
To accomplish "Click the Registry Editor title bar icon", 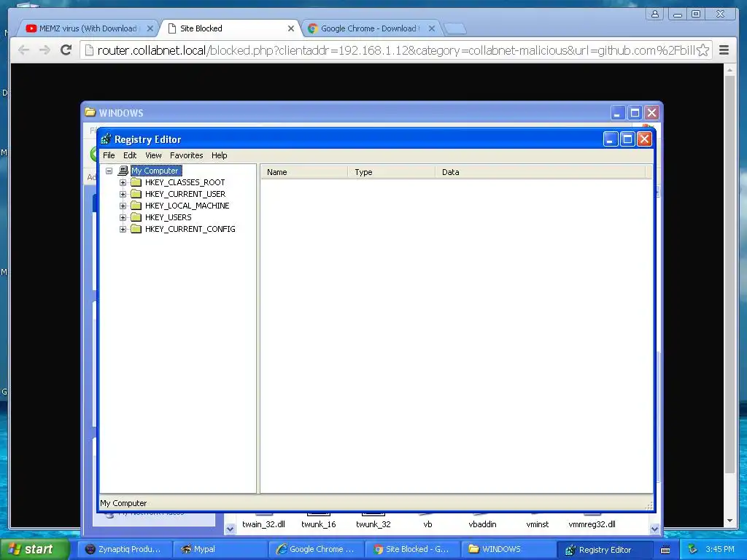I will tap(106, 139).
